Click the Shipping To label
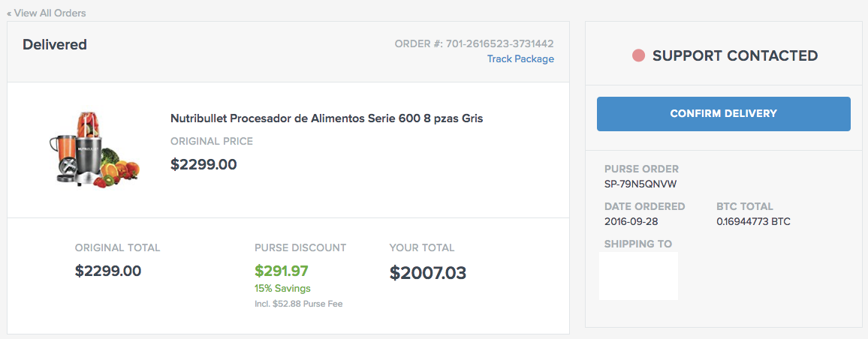 [x=637, y=244]
